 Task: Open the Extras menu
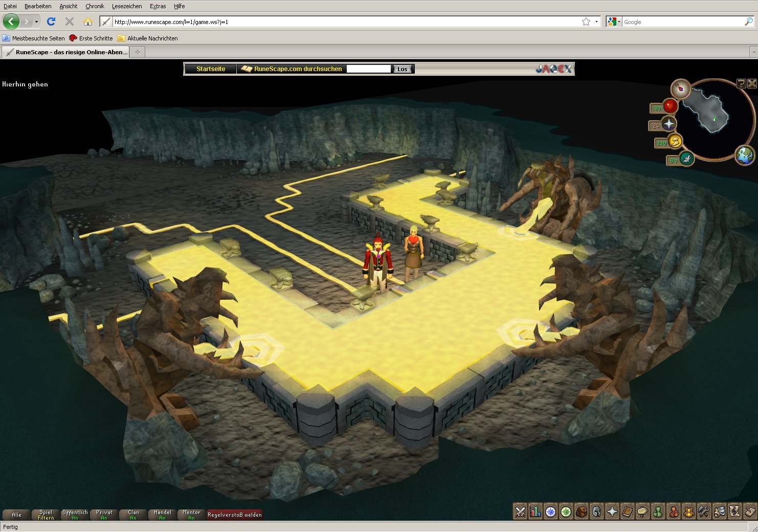point(158,6)
